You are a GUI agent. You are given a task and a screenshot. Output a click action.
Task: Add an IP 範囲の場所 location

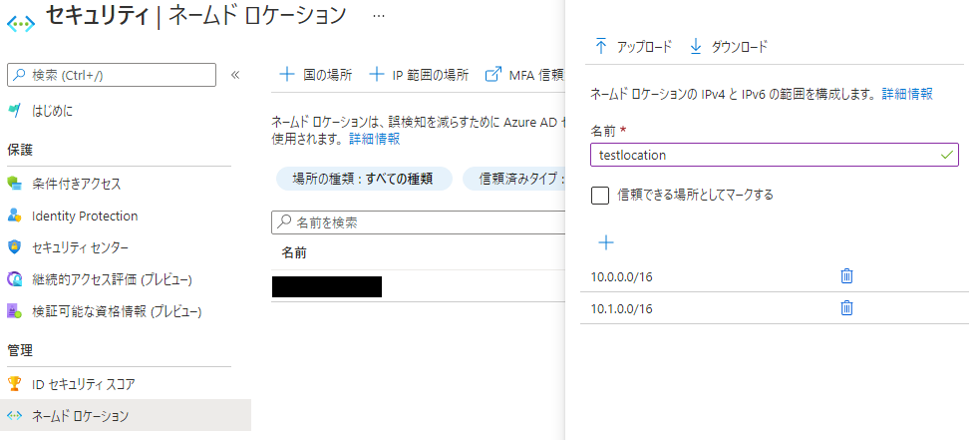point(419,75)
